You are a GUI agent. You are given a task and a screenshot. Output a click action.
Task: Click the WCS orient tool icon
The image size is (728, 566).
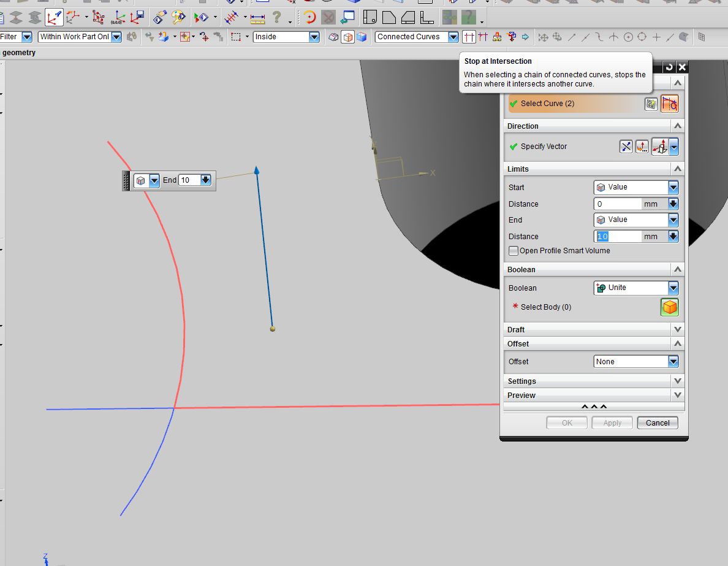tap(72, 18)
